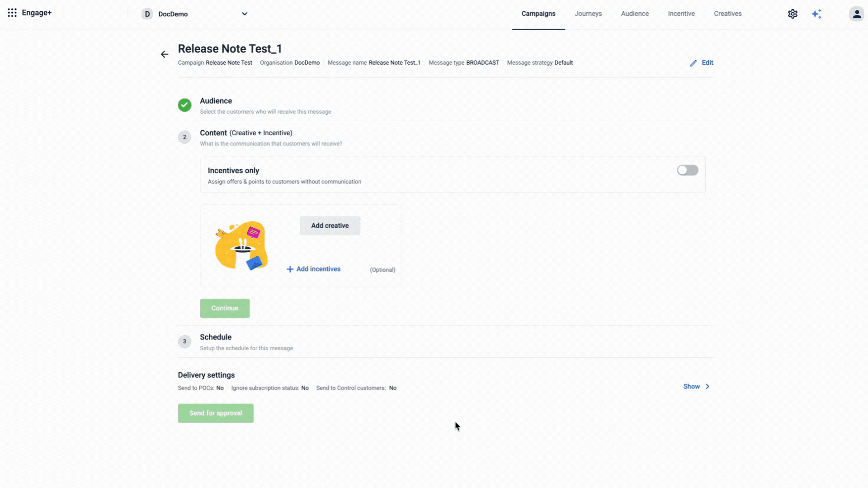Click the green Audience checkmark icon
This screenshot has width=868, height=488.
pos(184,105)
